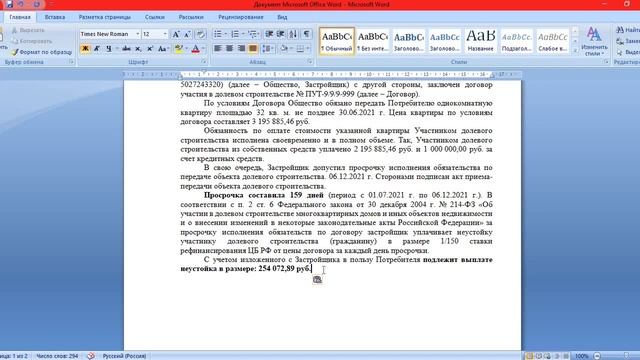Click the shading paint bucket icon
This screenshot has width=640, height=360.
[x=284, y=49]
